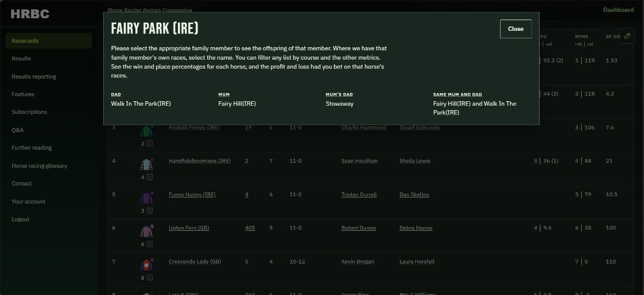This screenshot has width=644, height=295.
Task: Open Subscriptions page
Action: 29,112
